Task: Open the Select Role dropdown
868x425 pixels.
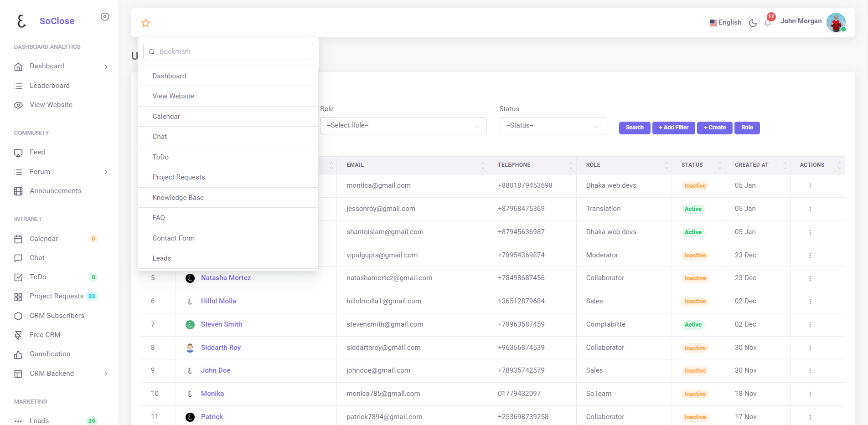Action: pyautogui.click(x=403, y=126)
